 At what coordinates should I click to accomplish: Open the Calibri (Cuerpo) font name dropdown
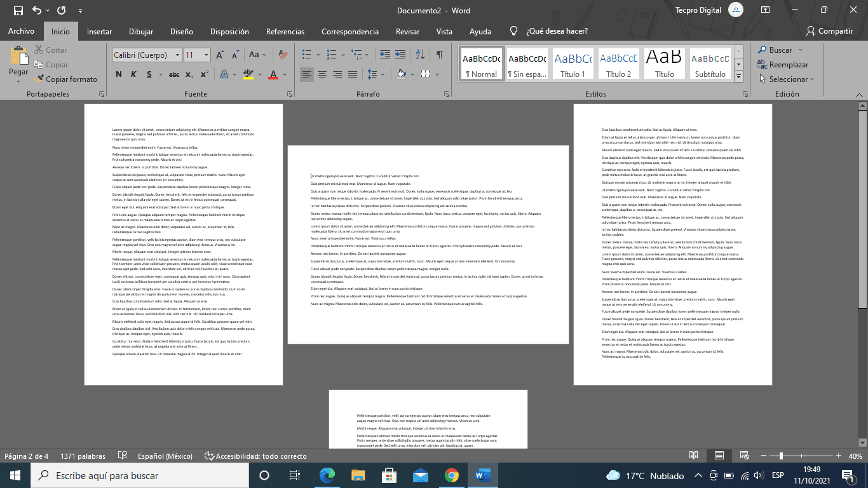tap(177, 55)
